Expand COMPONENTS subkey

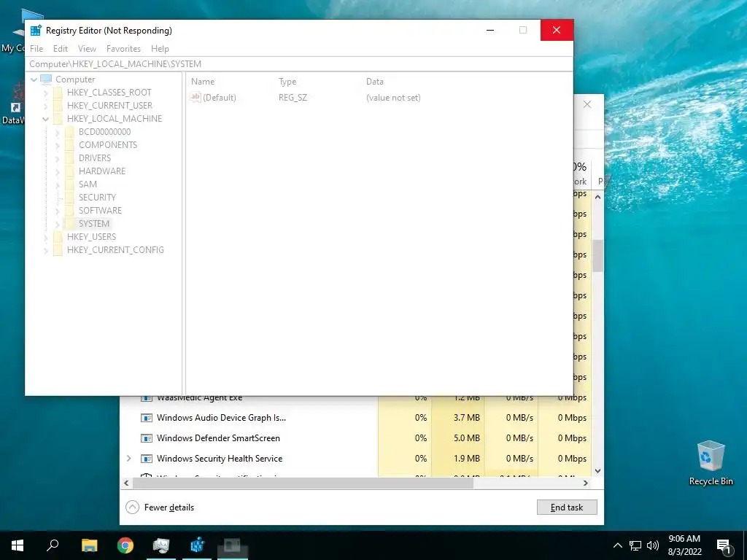click(x=57, y=145)
